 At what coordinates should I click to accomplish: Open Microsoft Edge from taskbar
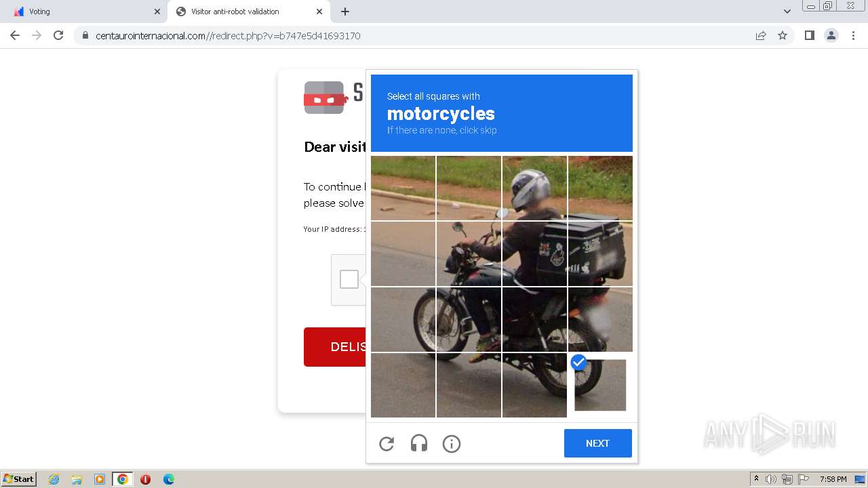(169, 479)
